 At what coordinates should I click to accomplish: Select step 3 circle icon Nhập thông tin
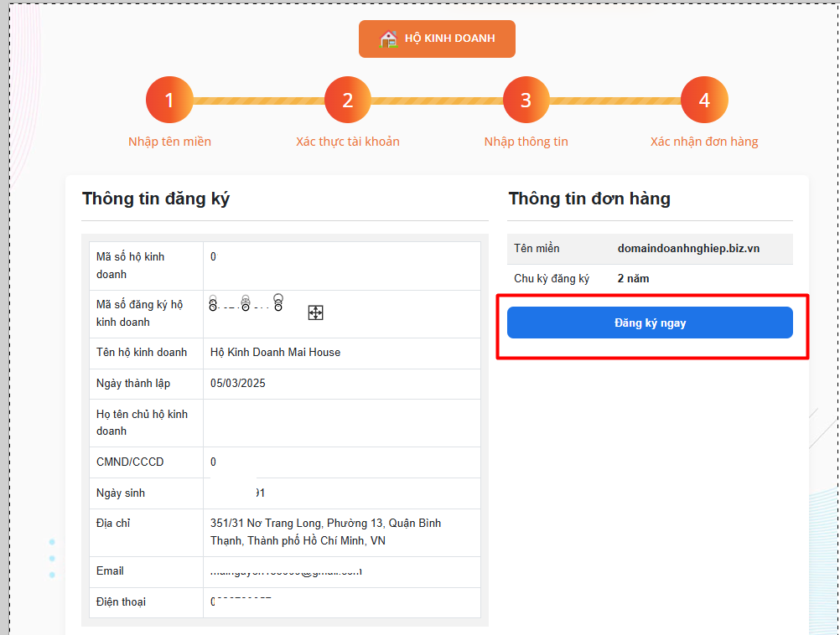pos(526,99)
